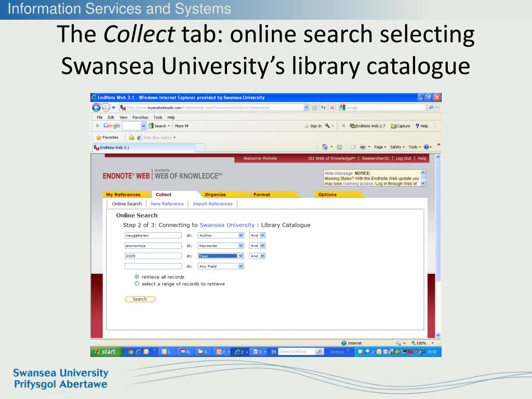The image size is (532, 399).
Task: Click the empty fourth search term field
Action: (153, 267)
